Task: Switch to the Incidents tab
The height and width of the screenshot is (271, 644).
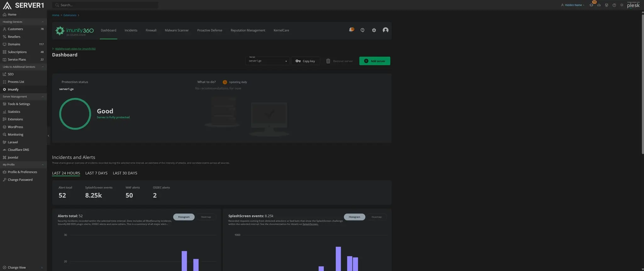Action: tap(131, 30)
